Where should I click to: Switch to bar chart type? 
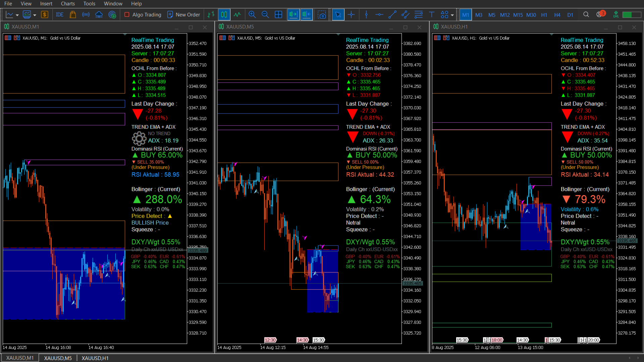[x=211, y=15]
